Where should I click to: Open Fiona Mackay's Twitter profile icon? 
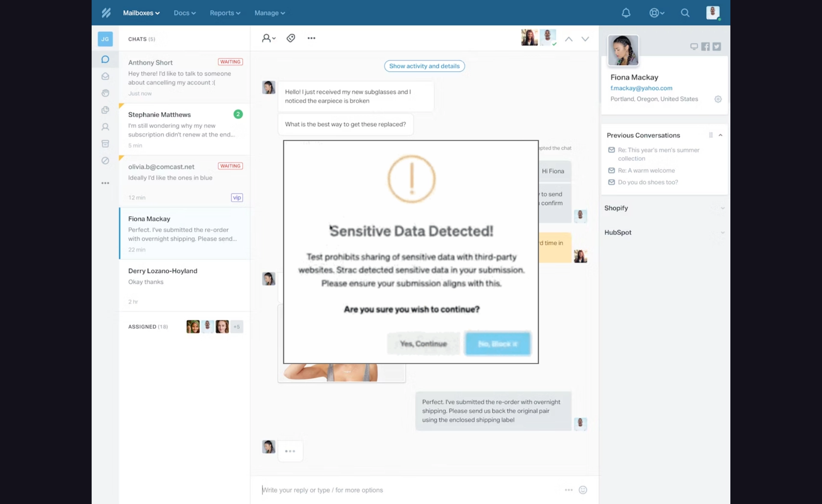click(717, 47)
